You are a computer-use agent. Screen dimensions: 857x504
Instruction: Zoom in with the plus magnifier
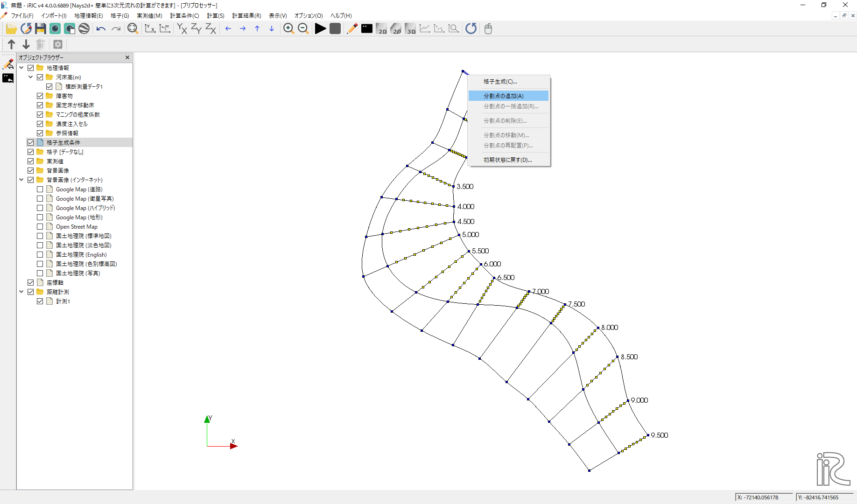tap(289, 29)
